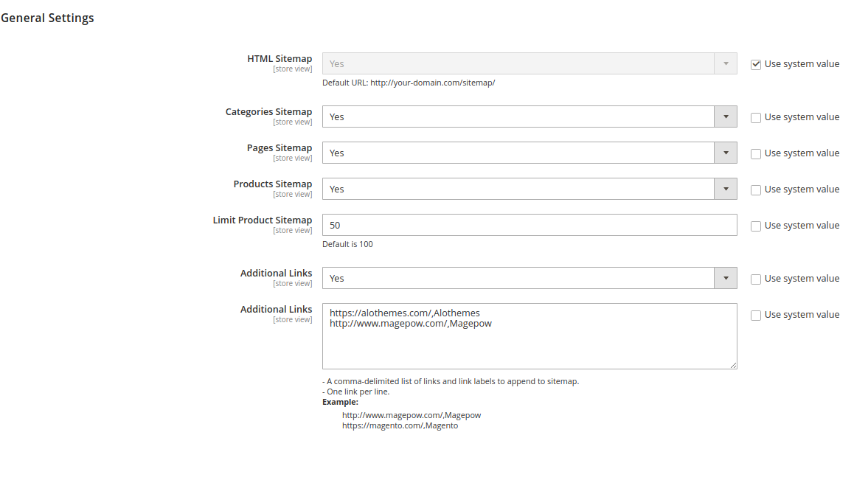Click the General Settings section heading
Screen dimensions: 868x480
[48, 18]
